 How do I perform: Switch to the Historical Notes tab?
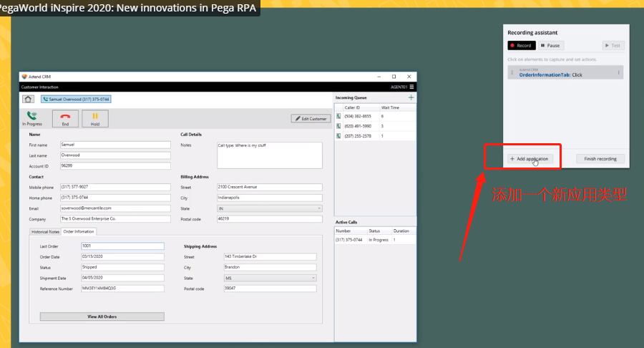click(x=45, y=232)
